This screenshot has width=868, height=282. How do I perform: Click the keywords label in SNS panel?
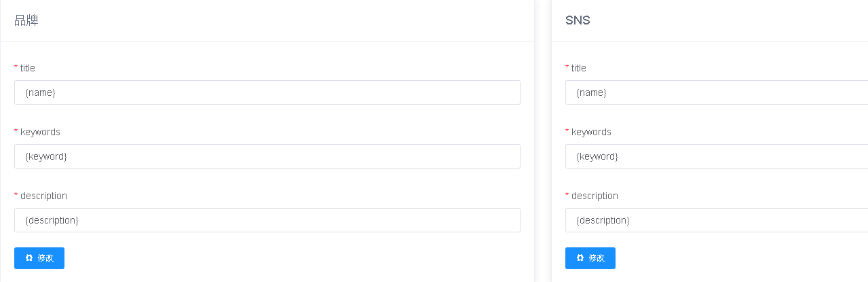(x=591, y=132)
